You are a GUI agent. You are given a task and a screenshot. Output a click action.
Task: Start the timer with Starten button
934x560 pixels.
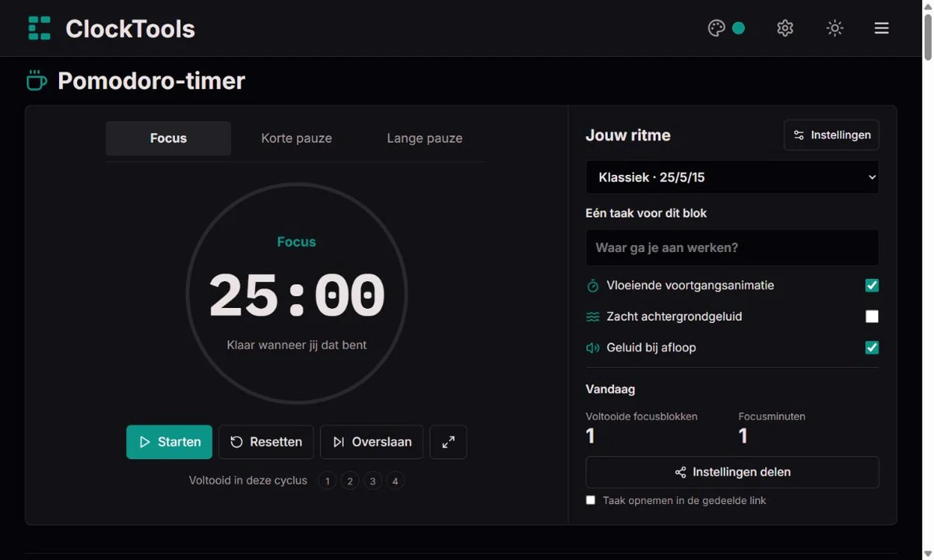(x=169, y=442)
